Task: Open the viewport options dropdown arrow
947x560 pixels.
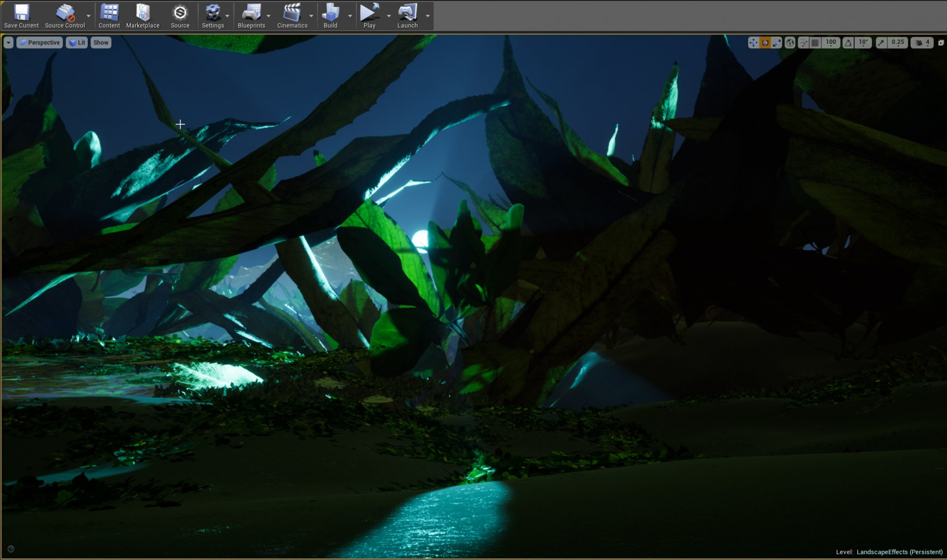Action: [x=8, y=42]
